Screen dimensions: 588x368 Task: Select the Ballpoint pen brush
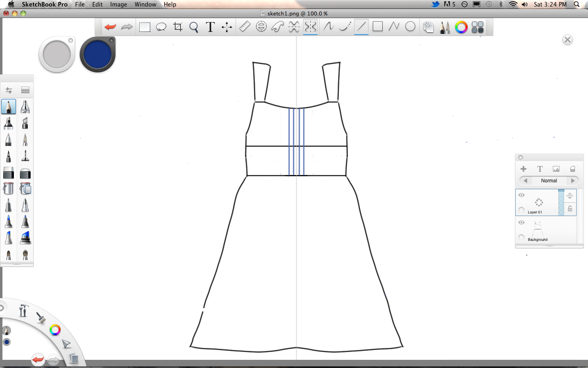coord(9,139)
